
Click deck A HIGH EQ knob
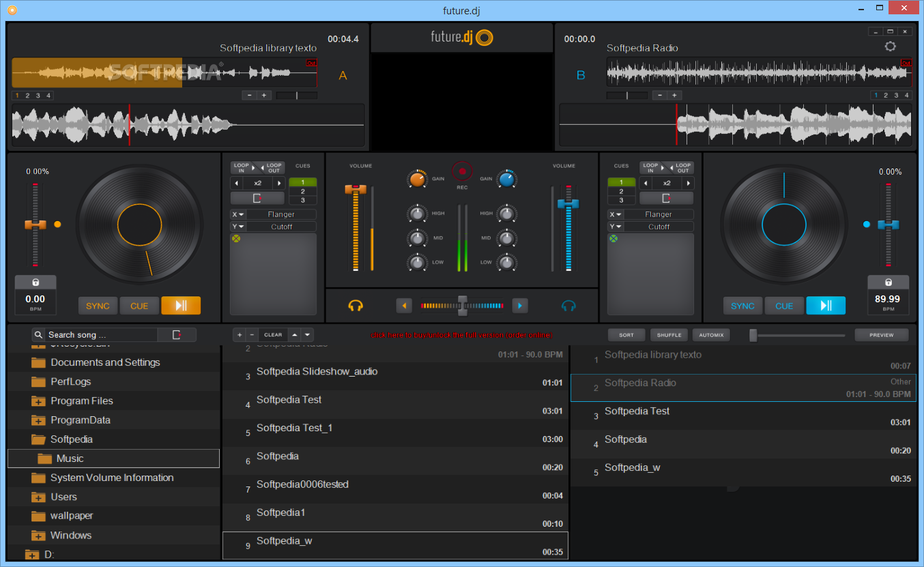(x=417, y=214)
